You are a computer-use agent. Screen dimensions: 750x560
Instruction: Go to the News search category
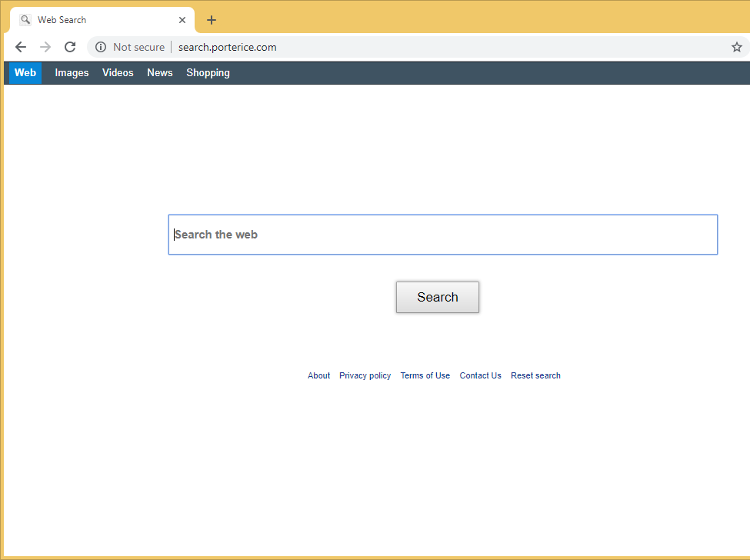pos(160,73)
